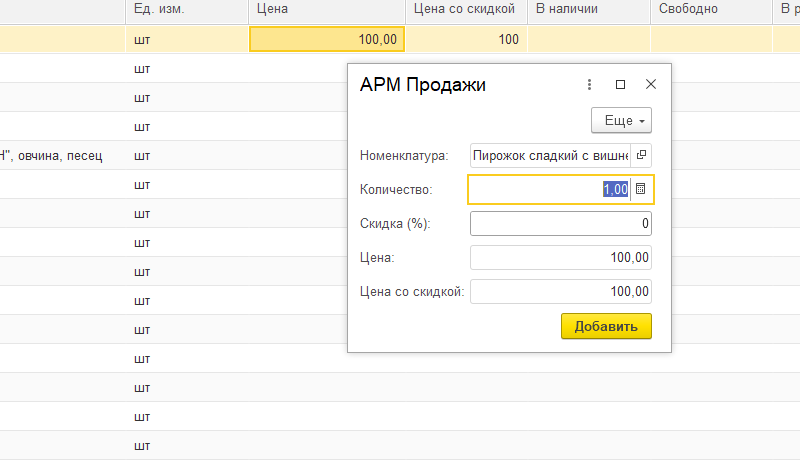Image resolution: width=800 pixels, height=473 pixels.
Task: Open the Еще dropdown menu
Action: click(621, 120)
